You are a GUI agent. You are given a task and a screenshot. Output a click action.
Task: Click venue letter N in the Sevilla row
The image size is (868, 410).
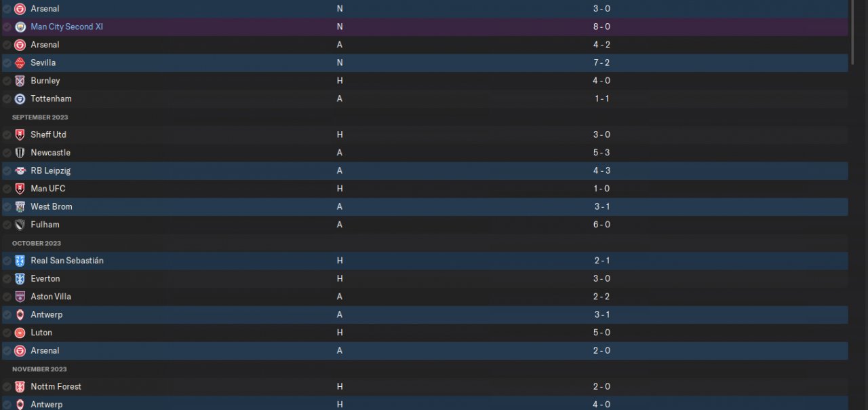340,63
